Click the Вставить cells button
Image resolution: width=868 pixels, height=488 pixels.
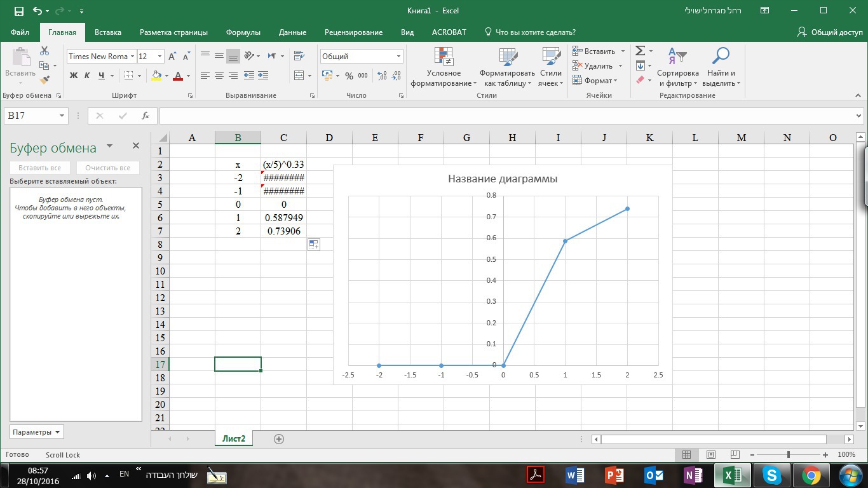pyautogui.click(x=594, y=51)
